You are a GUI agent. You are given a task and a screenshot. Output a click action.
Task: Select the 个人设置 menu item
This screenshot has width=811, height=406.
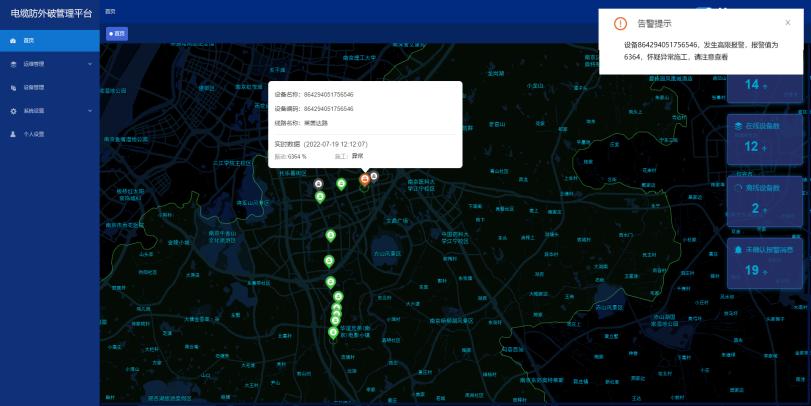click(x=34, y=133)
